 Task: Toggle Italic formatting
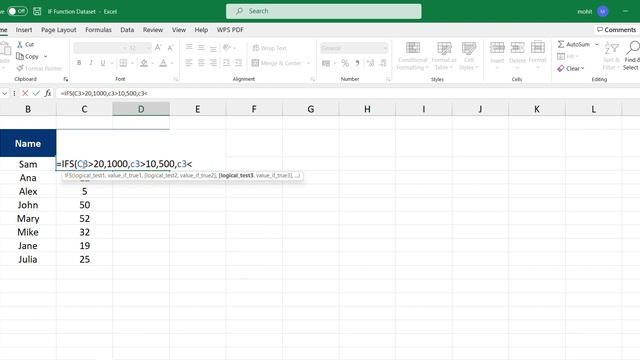coord(91,63)
